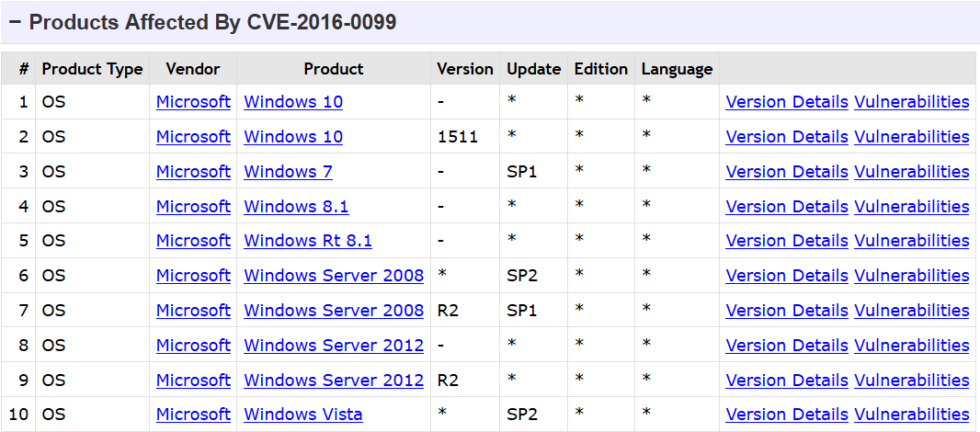The image size is (980, 432).
Task: Click the Vendor column header
Action: click(x=192, y=69)
